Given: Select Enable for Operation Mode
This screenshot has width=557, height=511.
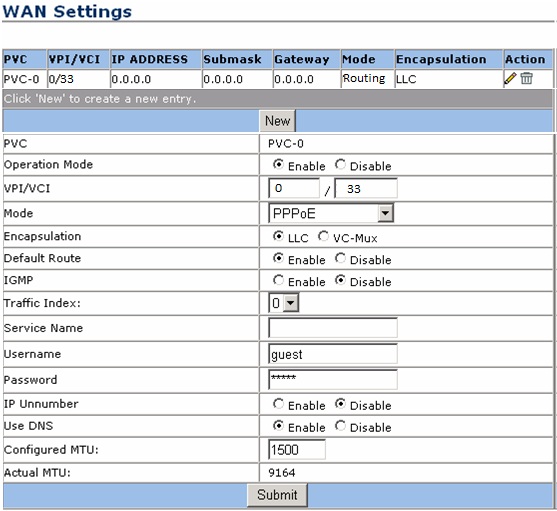Looking at the screenshot, I should coord(278,164).
